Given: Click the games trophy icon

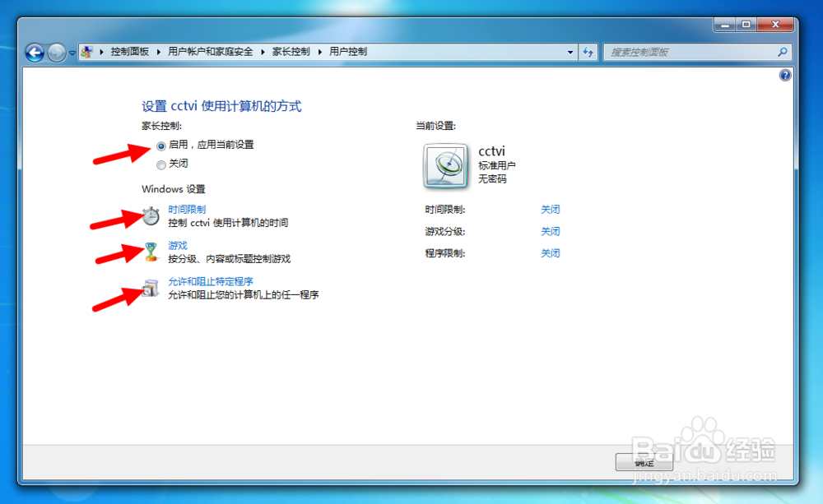Looking at the screenshot, I should [151, 252].
